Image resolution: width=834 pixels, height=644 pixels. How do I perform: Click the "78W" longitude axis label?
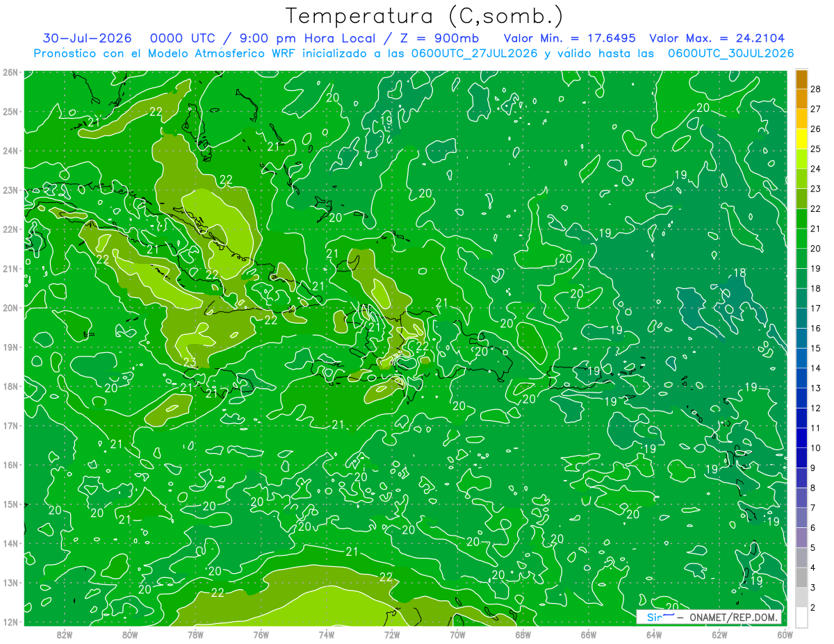click(195, 634)
